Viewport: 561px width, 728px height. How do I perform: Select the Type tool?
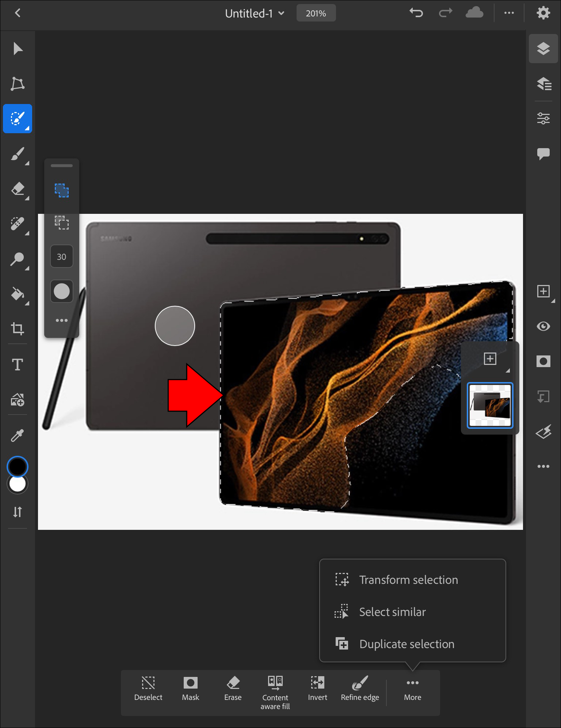[18, 365]
